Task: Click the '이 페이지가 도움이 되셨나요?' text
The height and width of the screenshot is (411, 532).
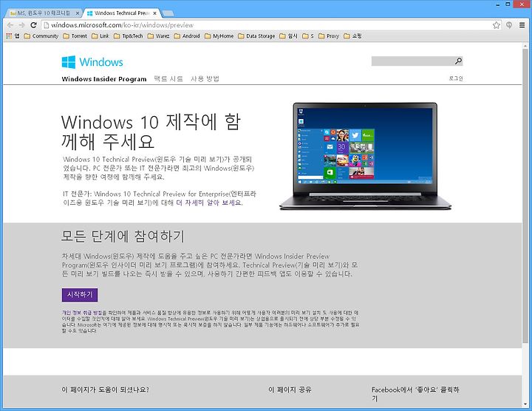Action: [x=106, y=390]
